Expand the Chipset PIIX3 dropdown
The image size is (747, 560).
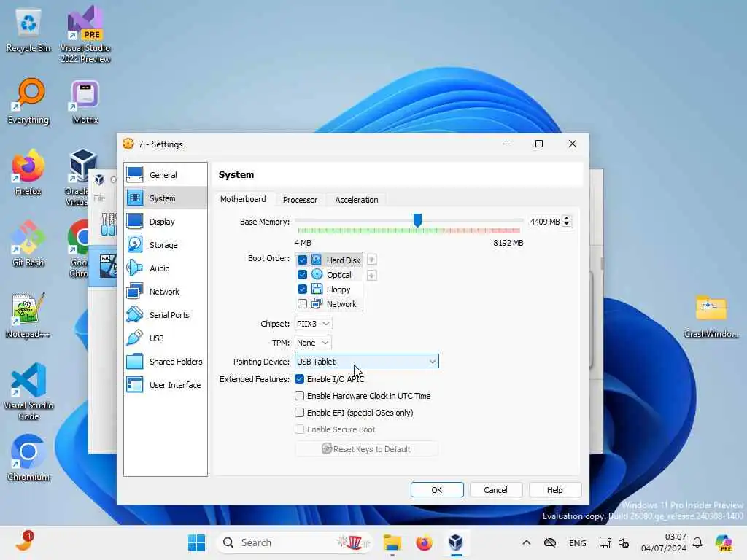tap(314, 324)
